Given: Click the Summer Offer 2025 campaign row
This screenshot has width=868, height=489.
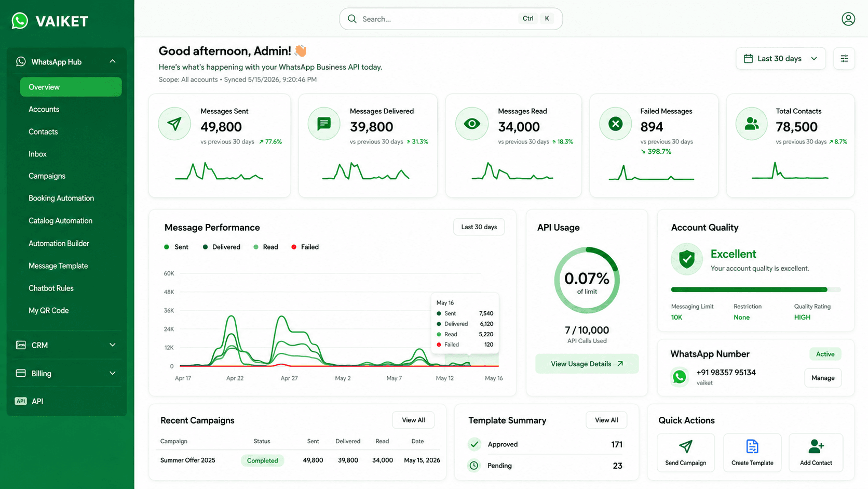Looking at the screenshot, I should coord(300,460).
